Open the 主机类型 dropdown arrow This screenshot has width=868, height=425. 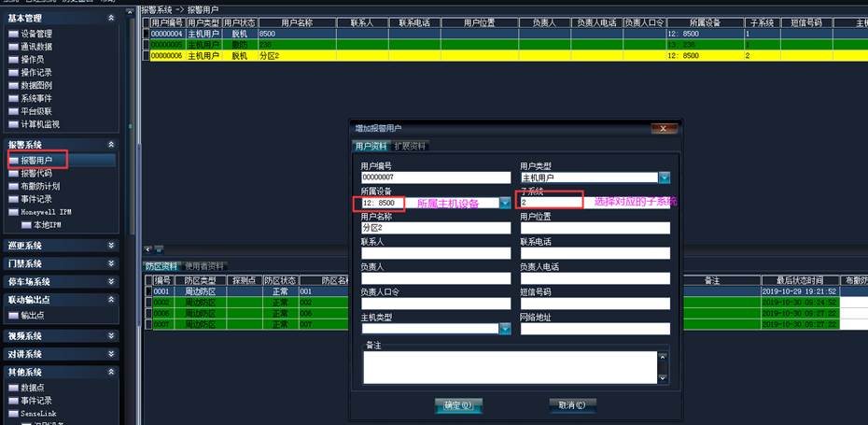click(x=505, y=328)
